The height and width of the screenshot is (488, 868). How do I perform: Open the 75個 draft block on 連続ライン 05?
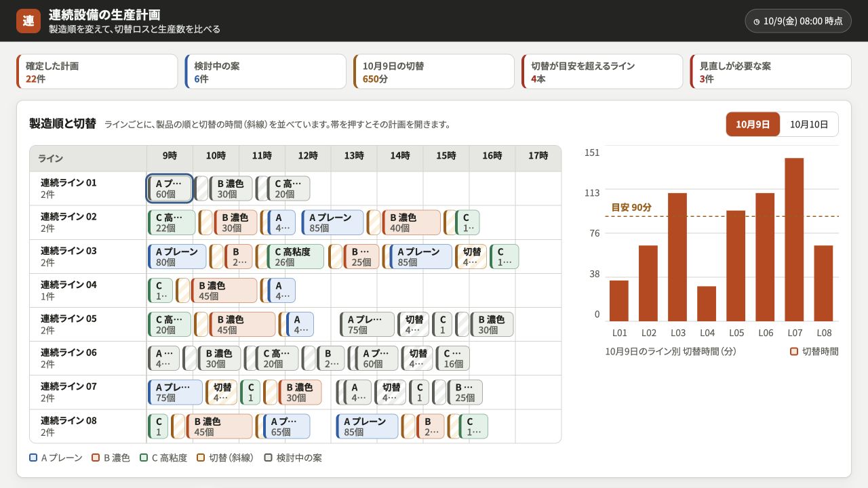coord(367,324)
